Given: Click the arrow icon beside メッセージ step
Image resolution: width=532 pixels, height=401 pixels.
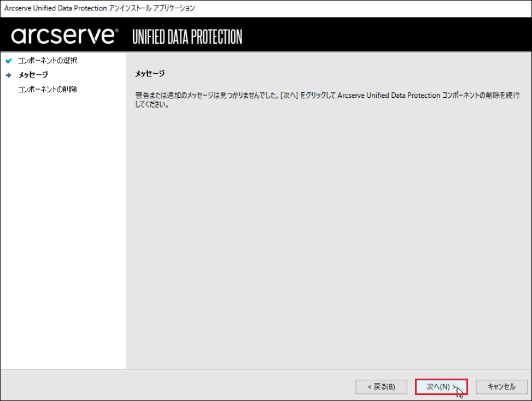Looking at the screenshot, I should [9, 75].
